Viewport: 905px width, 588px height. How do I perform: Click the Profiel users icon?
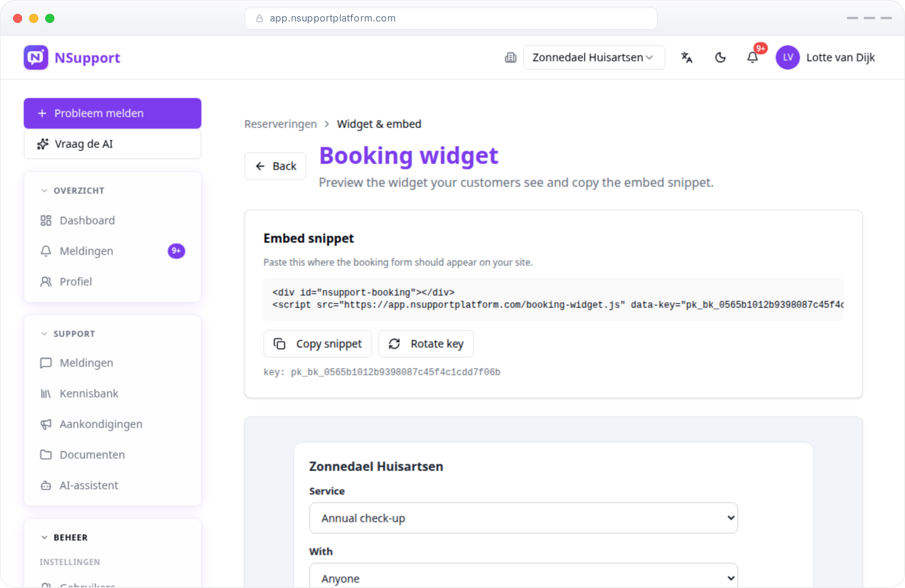[46, 282]
